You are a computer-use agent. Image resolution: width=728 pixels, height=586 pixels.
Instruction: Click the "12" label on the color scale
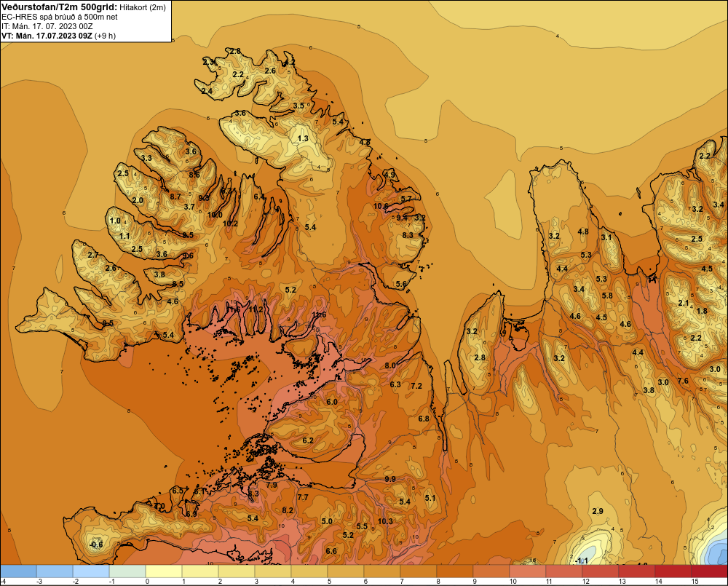pos(585,582)
